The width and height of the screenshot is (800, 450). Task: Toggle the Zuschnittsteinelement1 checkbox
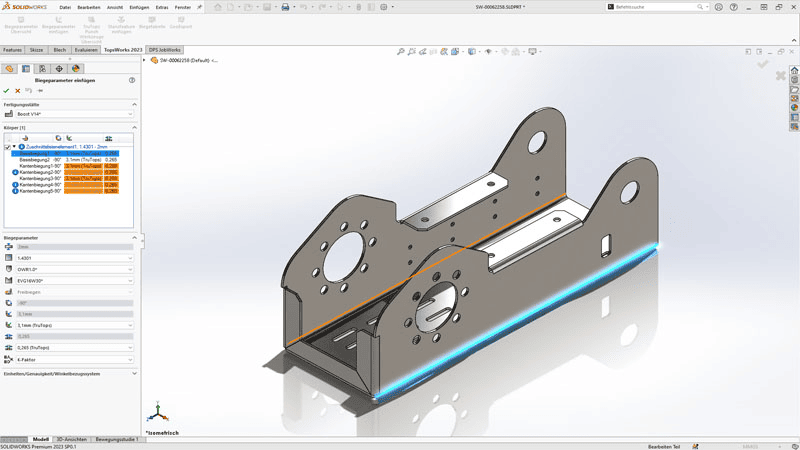click(x=8, y=147)
